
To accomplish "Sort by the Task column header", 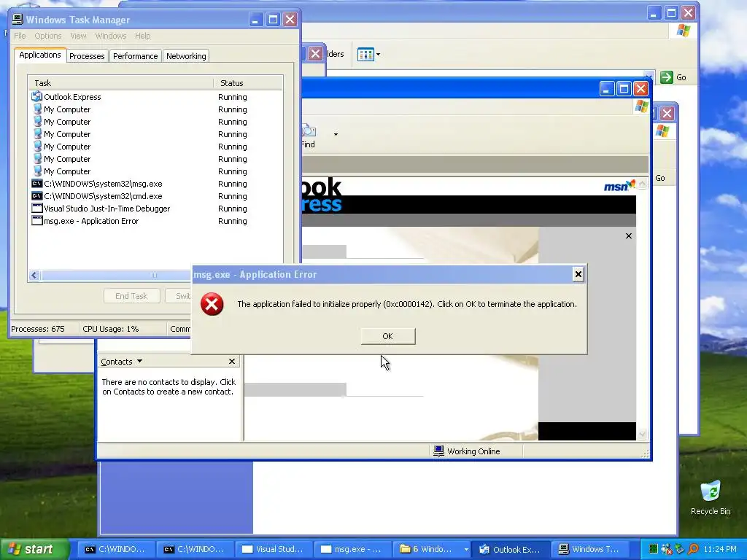I will click(x=120, y=83).
